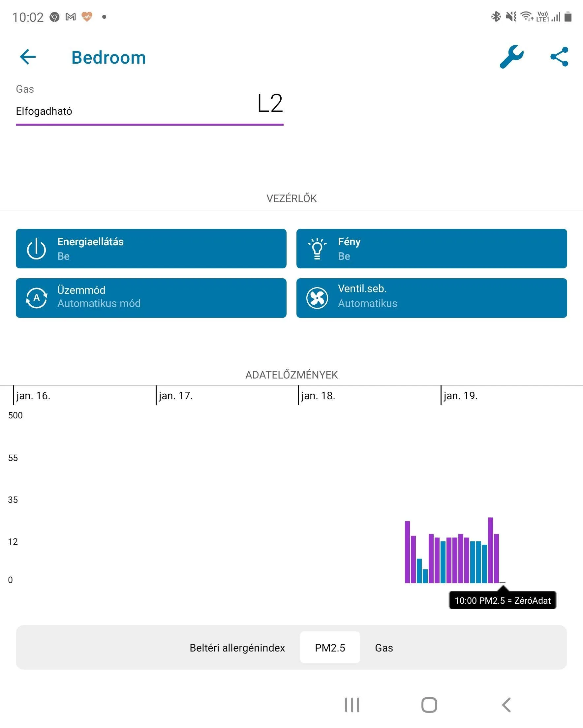Tap the fan icon on Ventil.seb.
Screen dimensions: 583x728
pos(317,298)
